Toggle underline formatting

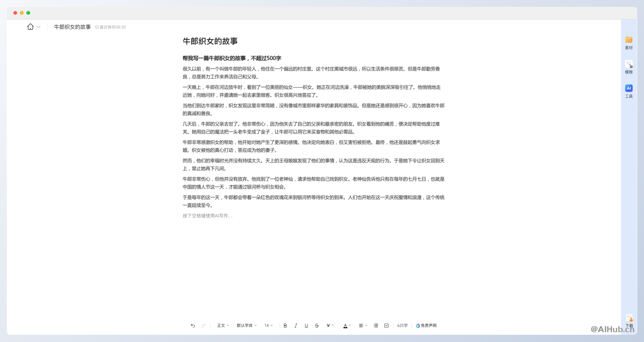pos(306,325)
